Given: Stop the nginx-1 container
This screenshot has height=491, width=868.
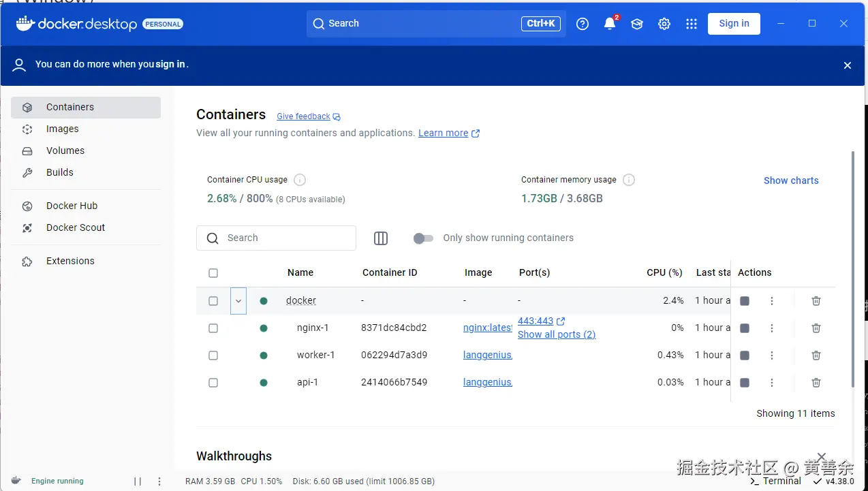Looking at the screenshot, I should 745,328.
